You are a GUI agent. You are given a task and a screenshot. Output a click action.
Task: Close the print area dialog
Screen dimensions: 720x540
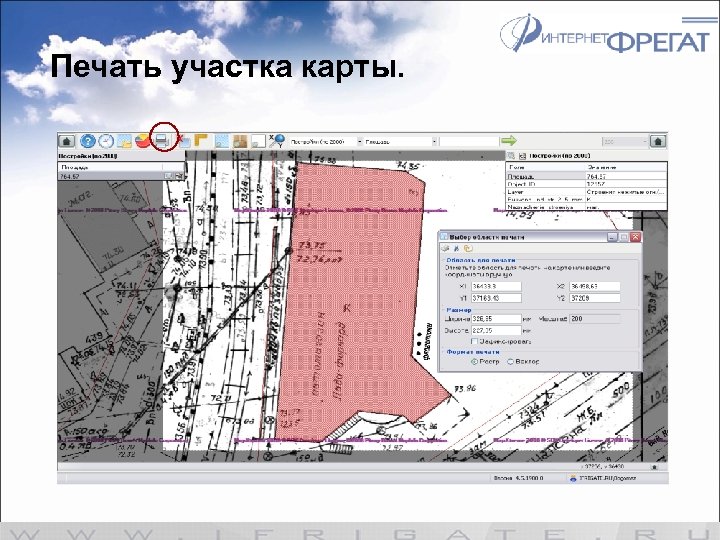click(x=636, y=237)
